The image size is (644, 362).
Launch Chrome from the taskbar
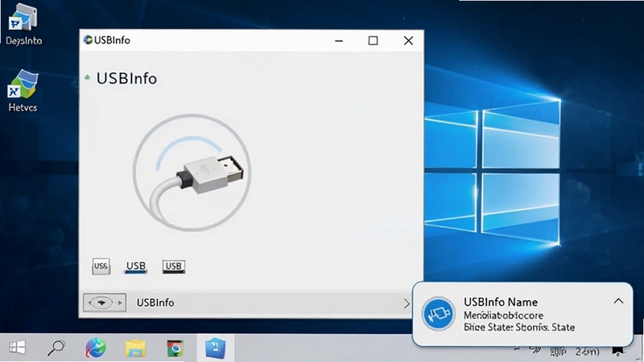175,348
